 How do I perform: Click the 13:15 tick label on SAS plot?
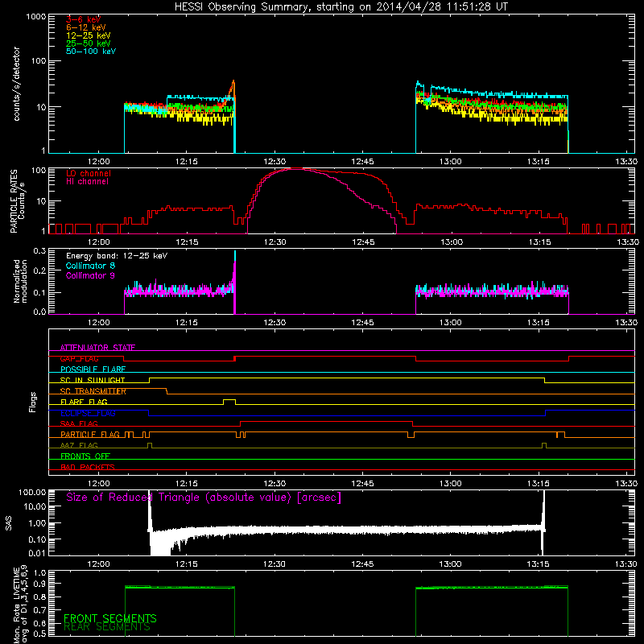538,564
